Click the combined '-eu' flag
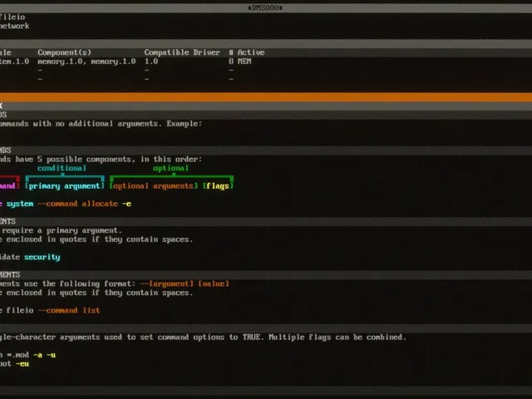Screen dimensions: 532x399 pos(22,364)
